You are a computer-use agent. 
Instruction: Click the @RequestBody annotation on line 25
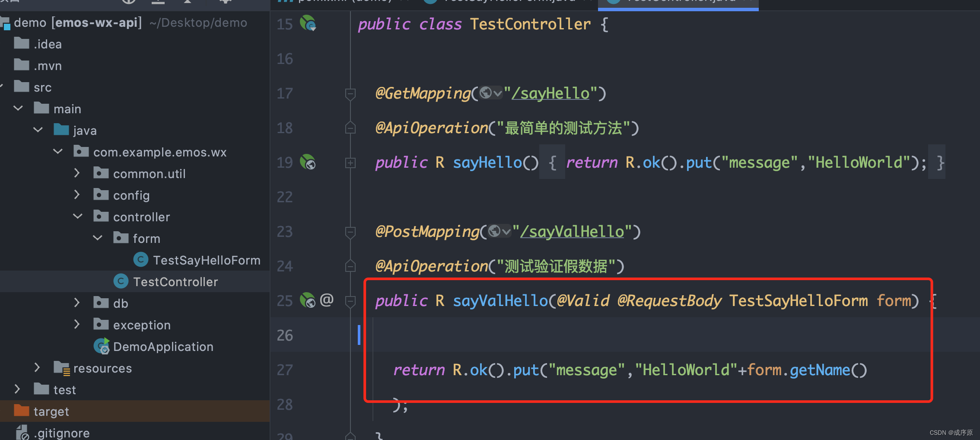(669, 301)
